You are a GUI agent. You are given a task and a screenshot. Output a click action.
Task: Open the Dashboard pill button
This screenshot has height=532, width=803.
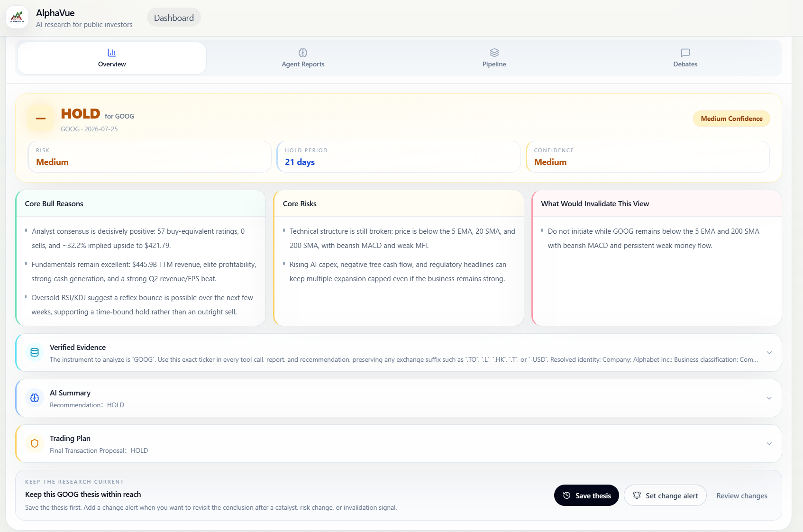[174, 18]
